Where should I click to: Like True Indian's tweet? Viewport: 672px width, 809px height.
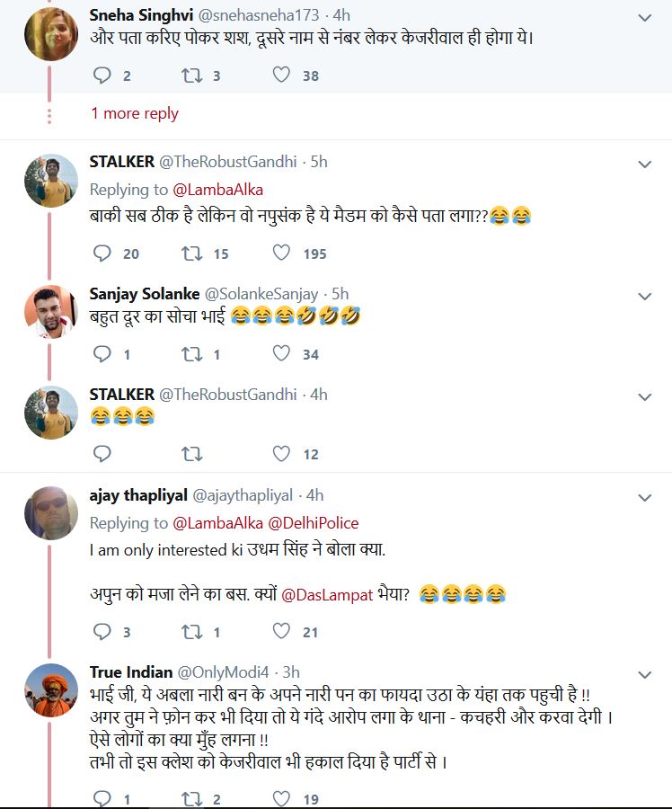tap(281, 797)
